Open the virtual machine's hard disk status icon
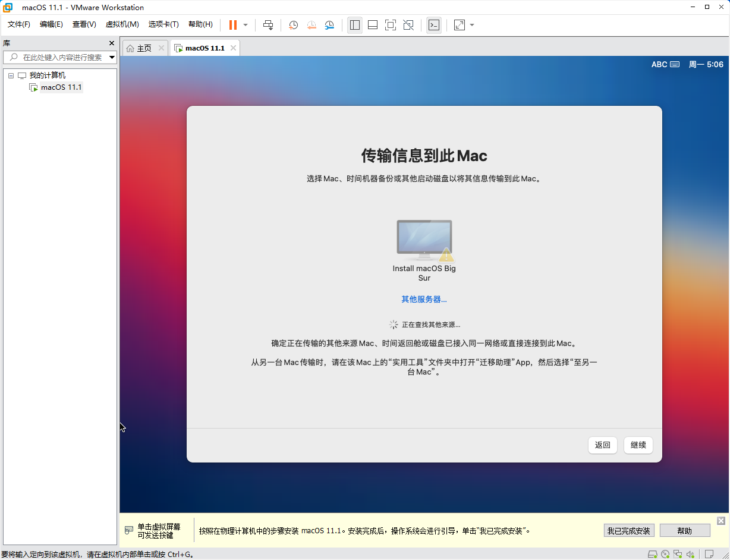This screenshot has width=730, height=560. [x=653, y=553]
